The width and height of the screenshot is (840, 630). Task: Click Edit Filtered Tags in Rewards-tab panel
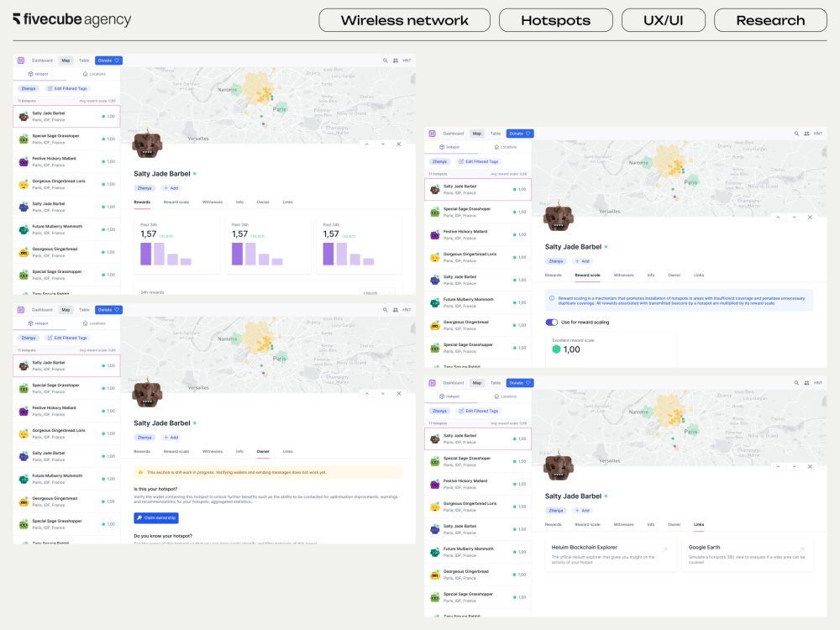tap(67, 88)
